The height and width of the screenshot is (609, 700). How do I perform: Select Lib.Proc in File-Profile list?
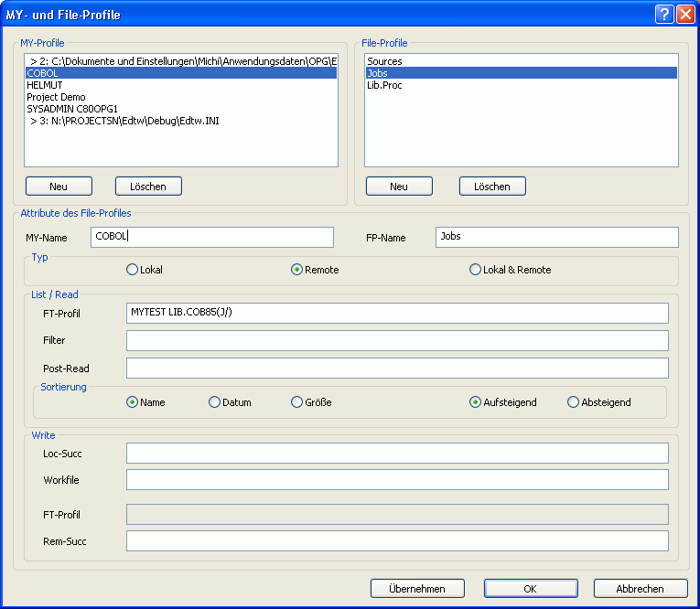[x=384, y=85]
